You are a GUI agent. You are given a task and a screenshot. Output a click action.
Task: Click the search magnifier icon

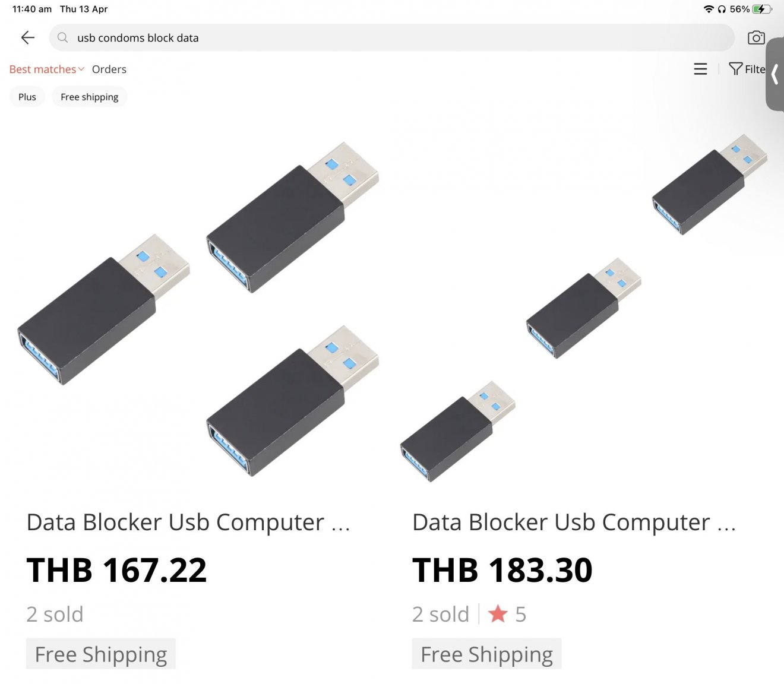point(62,38)
